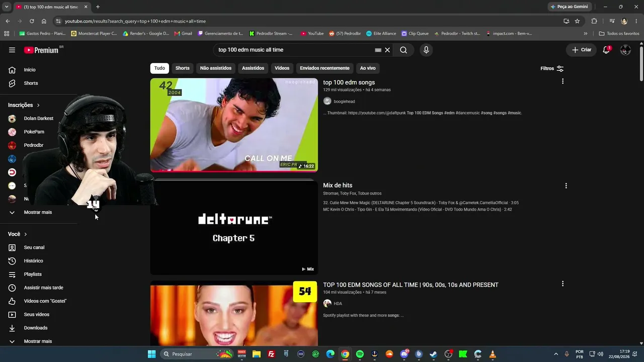Select the Ao vivo chip
The height and width of the screenshot is (362, 644).
(x=368, y=68)
